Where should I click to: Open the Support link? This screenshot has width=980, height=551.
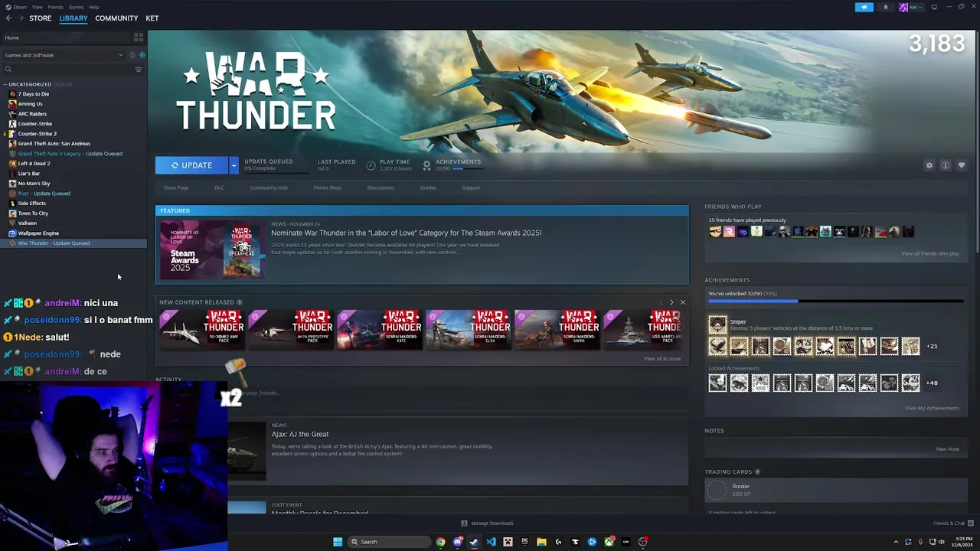(471, 187)
